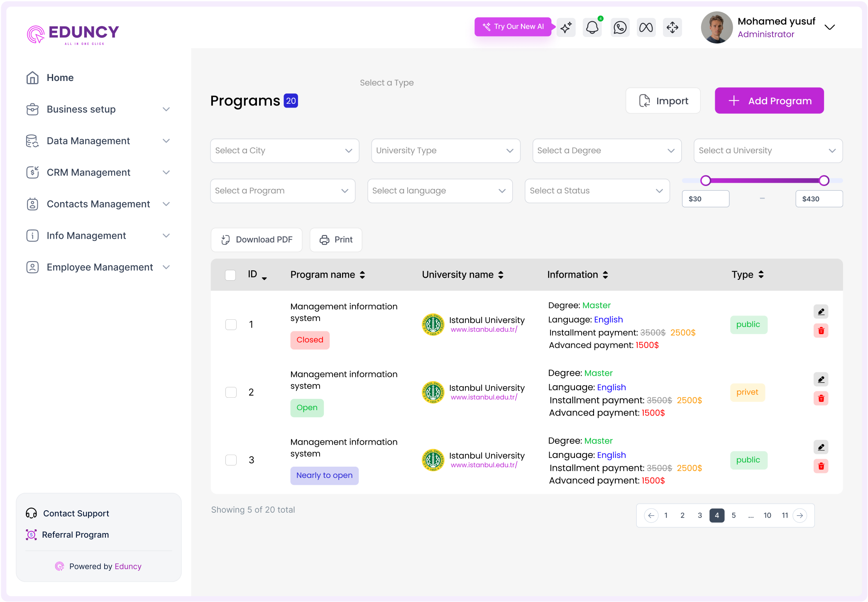Open the Select a University dropdown
The image size is (868, 602).
tap(768, 151)
